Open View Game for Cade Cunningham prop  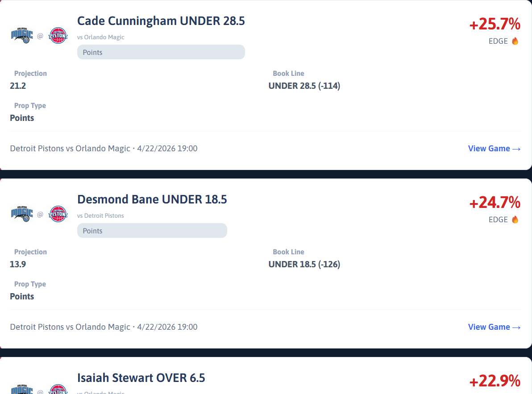[x=494, y=149]
